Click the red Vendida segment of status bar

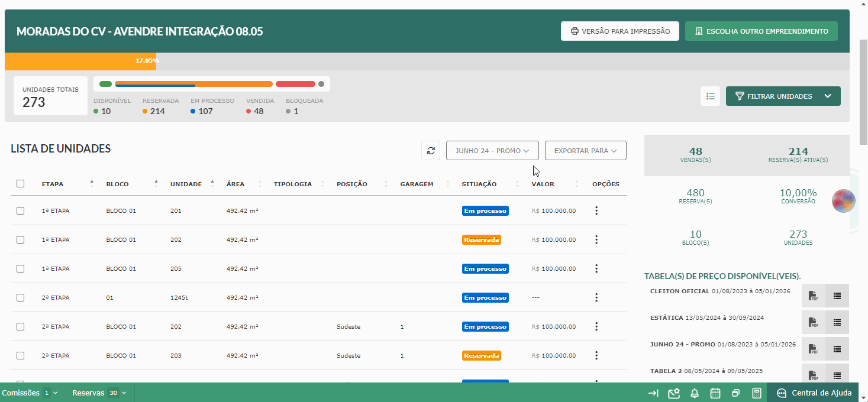click(x=295, y=84)
